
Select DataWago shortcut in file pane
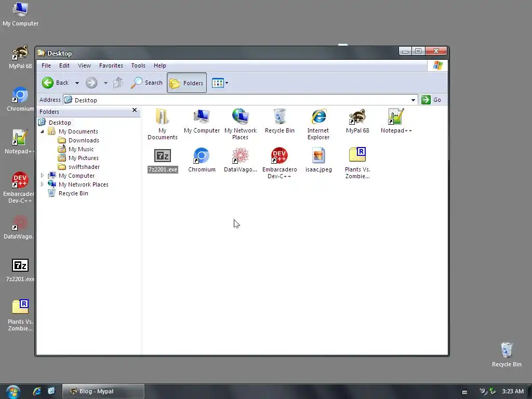(240, 160)
